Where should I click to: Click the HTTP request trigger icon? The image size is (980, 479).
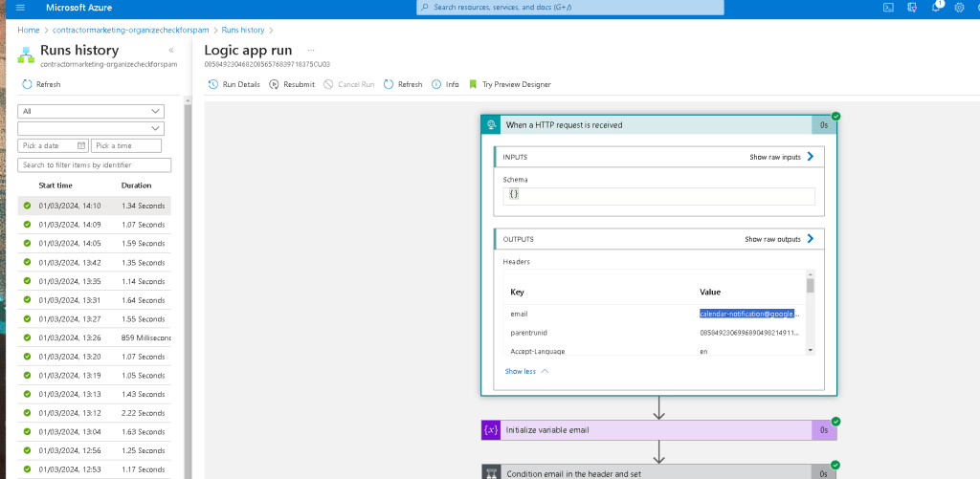point(491,125)
